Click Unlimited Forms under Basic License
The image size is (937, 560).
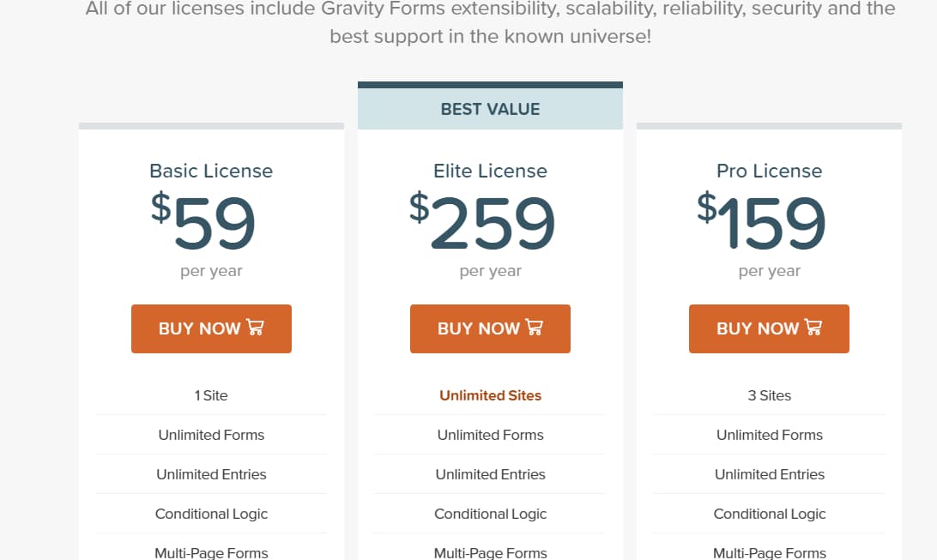[x=211, y=435]
